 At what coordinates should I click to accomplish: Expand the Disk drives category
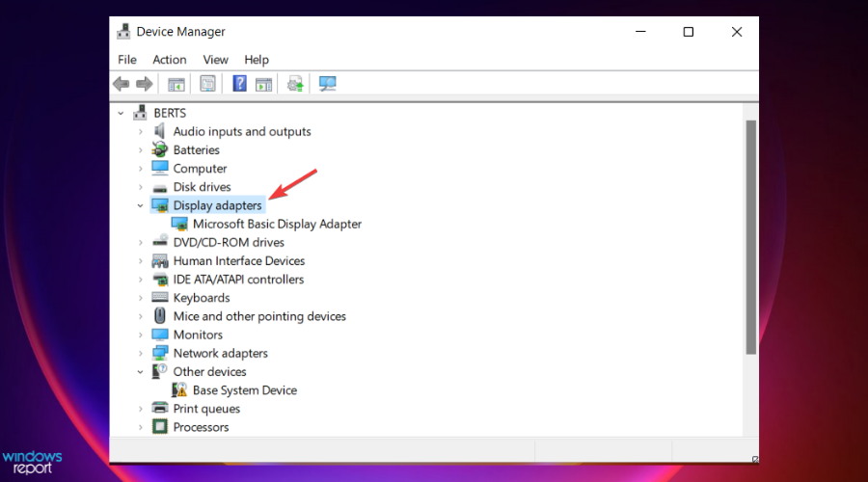point(141,187)
